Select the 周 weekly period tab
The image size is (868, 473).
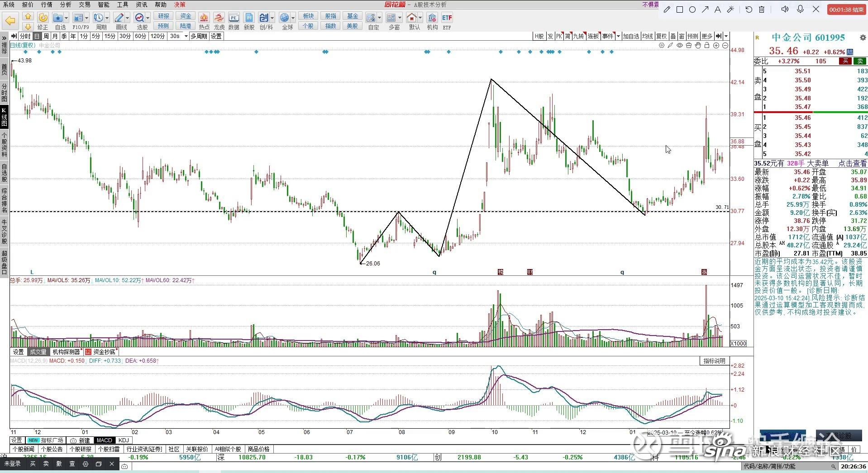click(46, 36)
